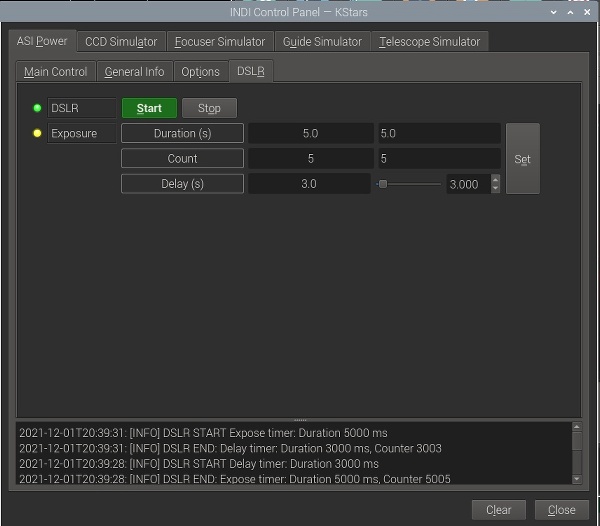Show the General Info sub-tab
This screenshot has width=600, height=526.
pyautogui.click(x=134, y=72)
